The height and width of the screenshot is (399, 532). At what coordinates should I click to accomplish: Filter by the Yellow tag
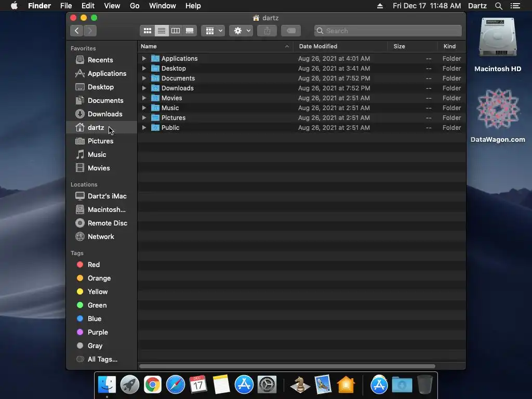click(x=101, y=292)
